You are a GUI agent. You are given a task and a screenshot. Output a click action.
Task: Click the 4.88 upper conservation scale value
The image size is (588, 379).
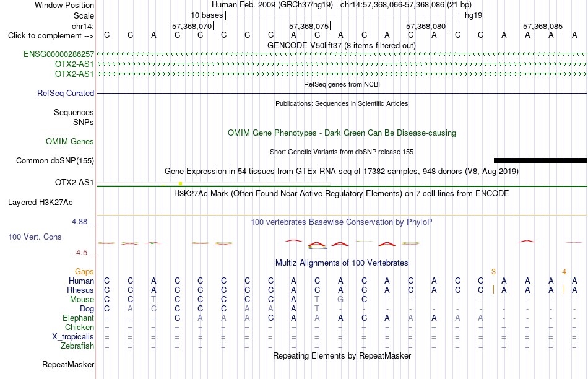pyautogui.click(x=79, y=222)
